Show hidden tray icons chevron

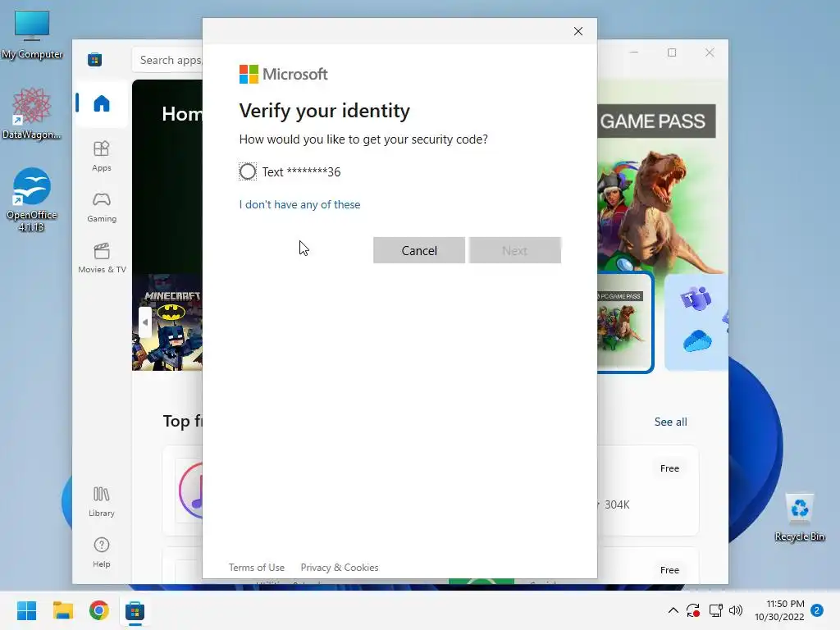point(673,610)
